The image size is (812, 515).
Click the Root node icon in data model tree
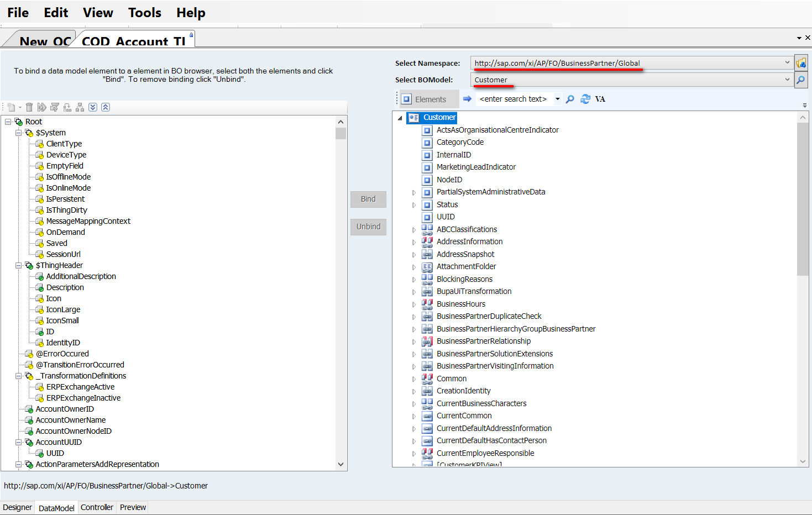(x=19, y=122)
